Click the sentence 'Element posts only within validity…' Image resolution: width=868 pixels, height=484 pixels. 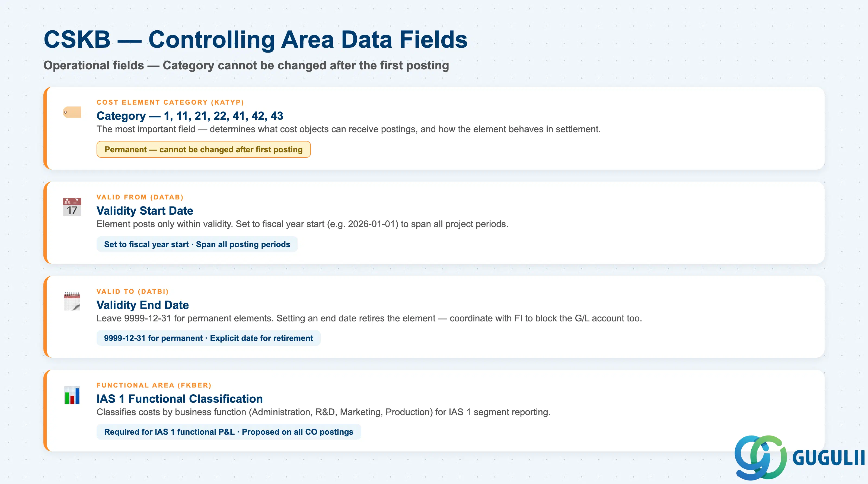(302, 224)
